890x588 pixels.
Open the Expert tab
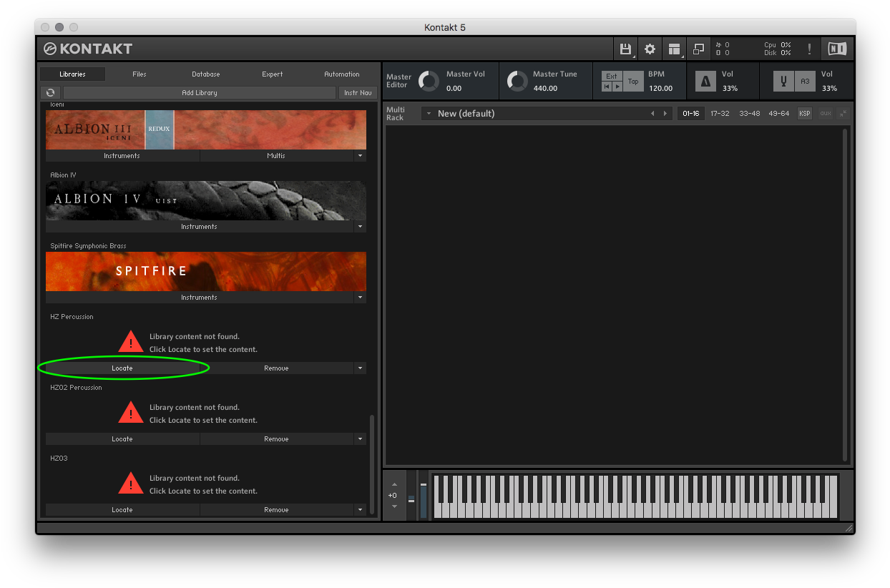coord(273,74)
